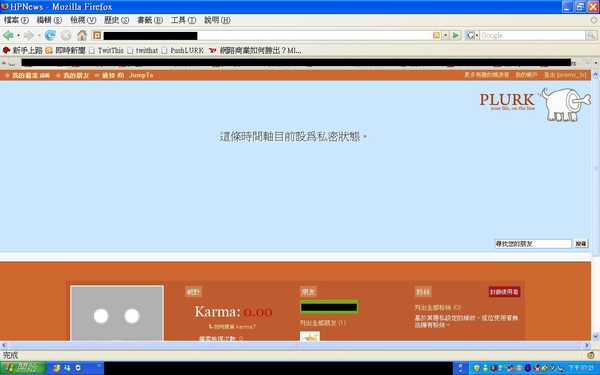Open the twitthat bookmark
600x375 pixels.
tap(142, 50)
